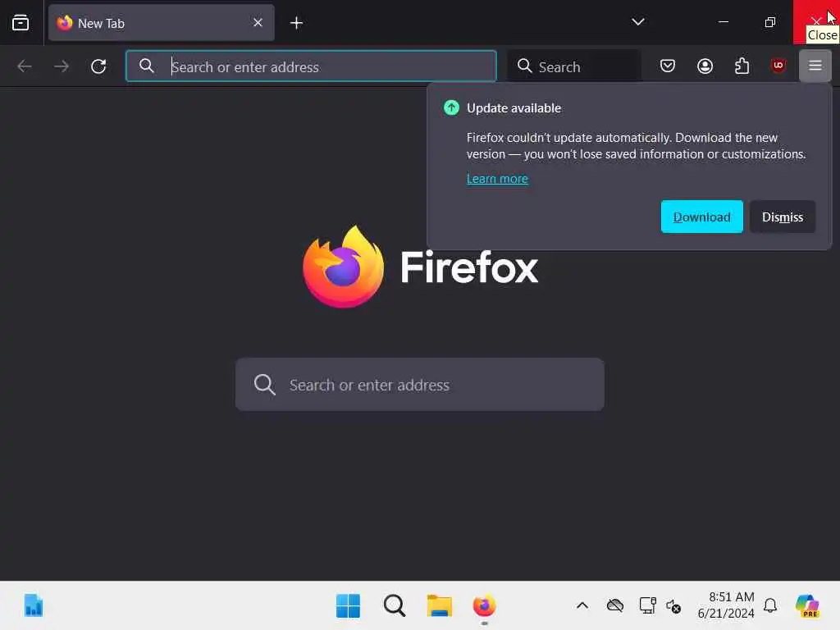This screenshot has height=630, width=840.
Task: Open Save to Pocket icon
Action: pos(668,66)
